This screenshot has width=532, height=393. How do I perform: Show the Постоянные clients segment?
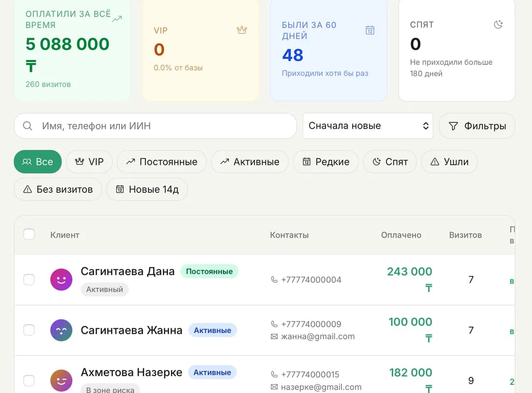pos(162,162)
